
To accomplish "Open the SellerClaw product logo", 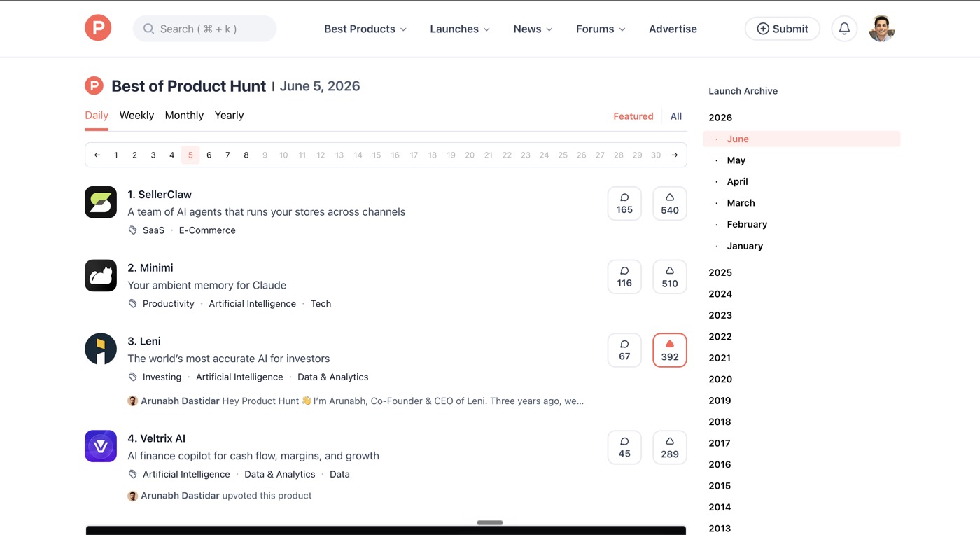I will (101, 202).
